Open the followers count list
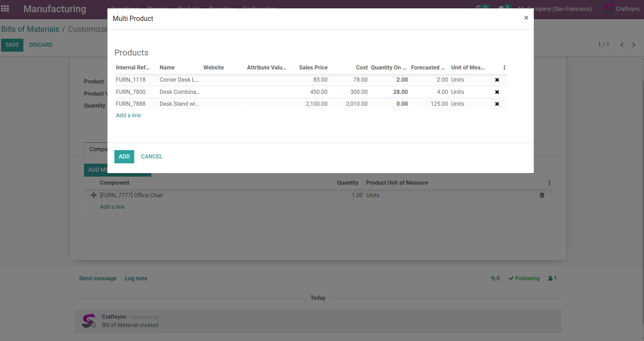 pyautogui.click(x=552, y=279)
